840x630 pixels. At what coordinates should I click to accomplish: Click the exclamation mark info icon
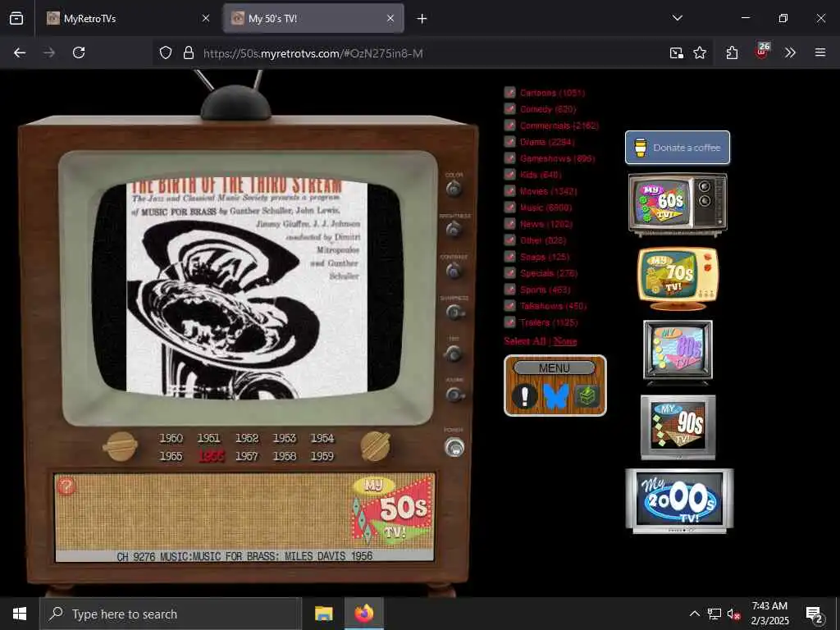pos(524,396)
